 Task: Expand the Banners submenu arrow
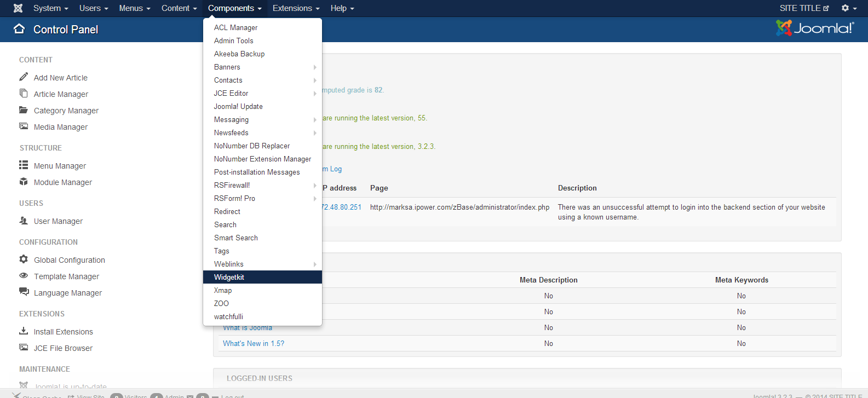(x=315, y=67)
